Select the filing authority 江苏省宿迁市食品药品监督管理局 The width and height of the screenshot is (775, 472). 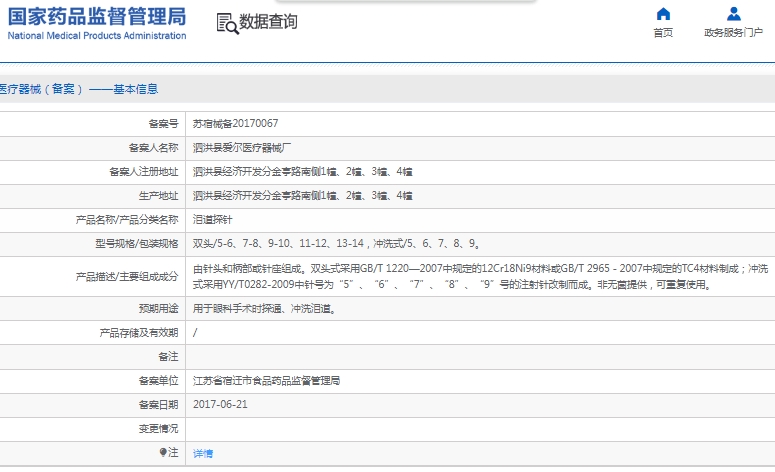[x=266, y=381]
